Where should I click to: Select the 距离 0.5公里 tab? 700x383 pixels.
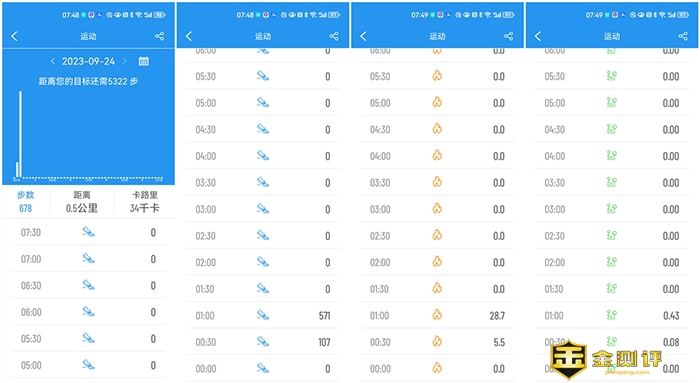click(82, 202)
